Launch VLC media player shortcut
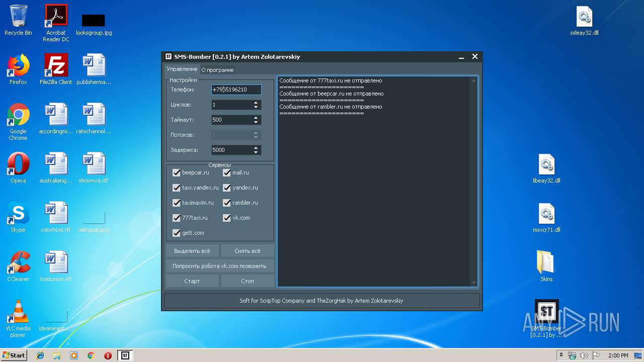This screenshot has height=362, width=644. (x=18, y=319)
